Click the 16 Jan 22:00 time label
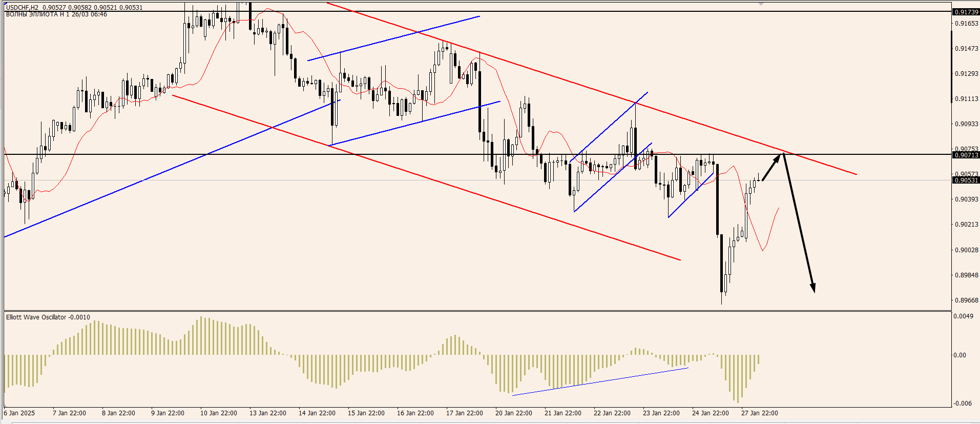Screen dimensions: 980x424 pyautogui.click(x=415, y=413)
